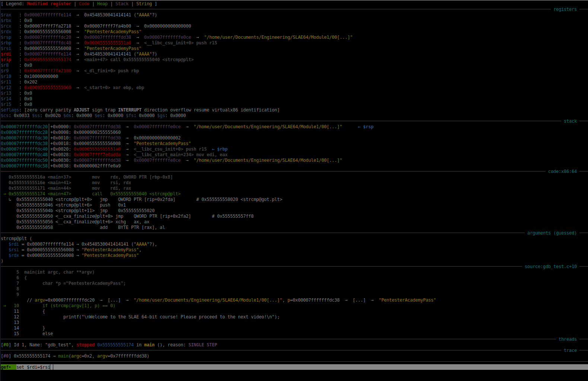Click the modified $rip register label
The image size is (588, 381).
pyautogui.click(x=6, y=60)
